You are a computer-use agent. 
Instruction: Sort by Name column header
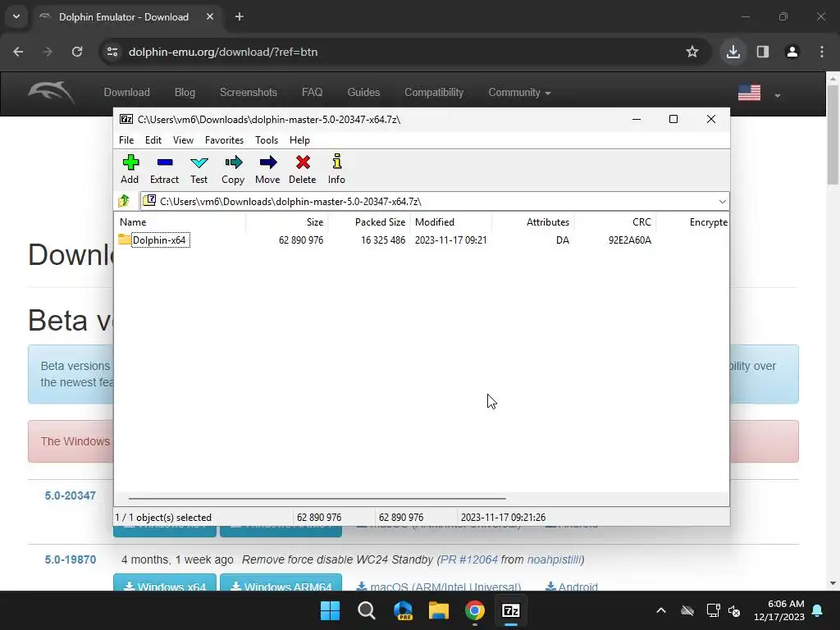(133, 221)
